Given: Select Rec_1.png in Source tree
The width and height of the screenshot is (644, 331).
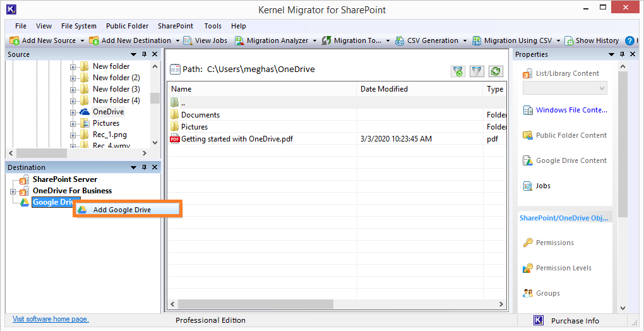Looking at the screenshot, I should (x=109, y=135).
